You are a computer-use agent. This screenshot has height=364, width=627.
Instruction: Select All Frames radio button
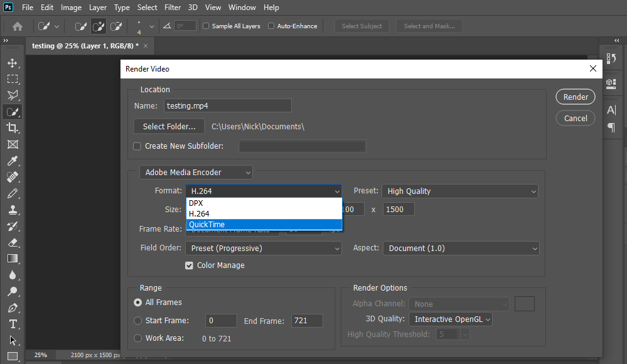coord(138,302)
